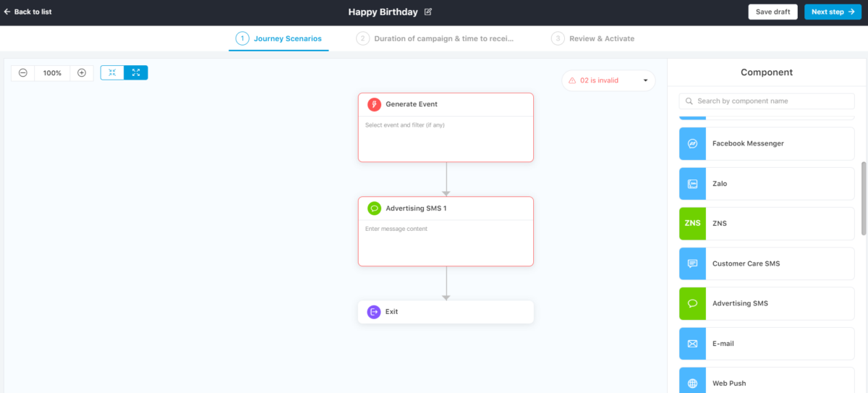The width and height of the screenshot is (868, 393).
Task: Click the step number 3 circle
Action: [x=557, y=38]
